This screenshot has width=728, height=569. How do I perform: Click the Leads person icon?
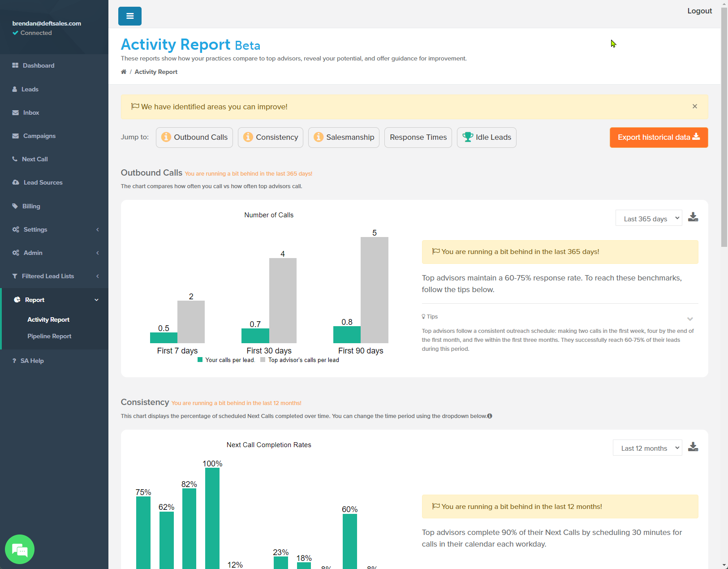pyautogui.click(x=15, y=89)
